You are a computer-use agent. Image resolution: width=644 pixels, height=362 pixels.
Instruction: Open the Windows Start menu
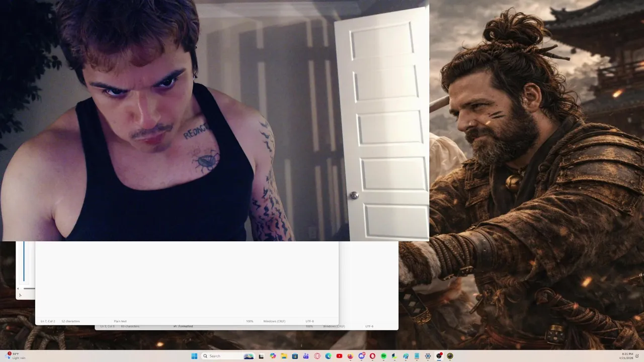tap(194, 356)
